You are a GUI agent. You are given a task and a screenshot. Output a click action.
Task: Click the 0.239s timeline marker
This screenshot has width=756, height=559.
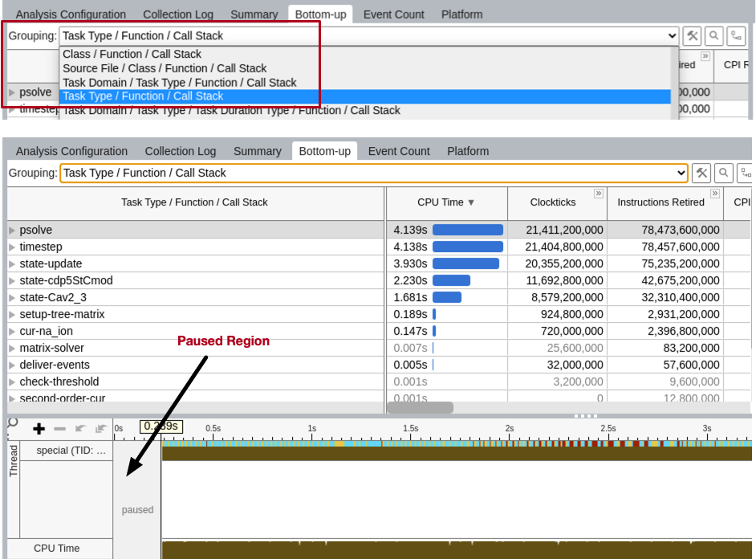click(x=161, y=426)
